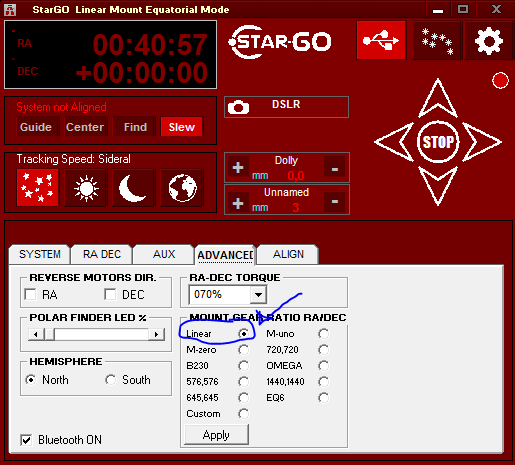The image size is (515, 465).
Task: Select lunar tracking speed moon icon
Action: click(134, 188)
